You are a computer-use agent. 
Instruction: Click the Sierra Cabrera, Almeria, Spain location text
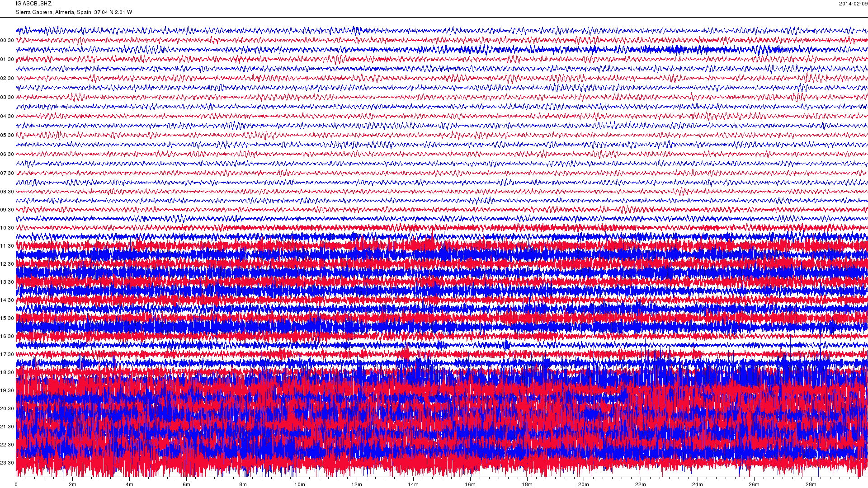coord(53,12)
